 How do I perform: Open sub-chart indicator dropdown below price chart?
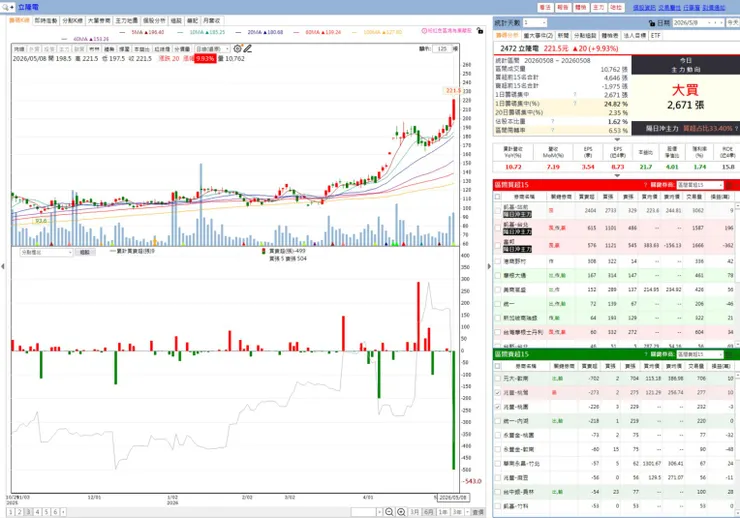click(x=46, y=252)
